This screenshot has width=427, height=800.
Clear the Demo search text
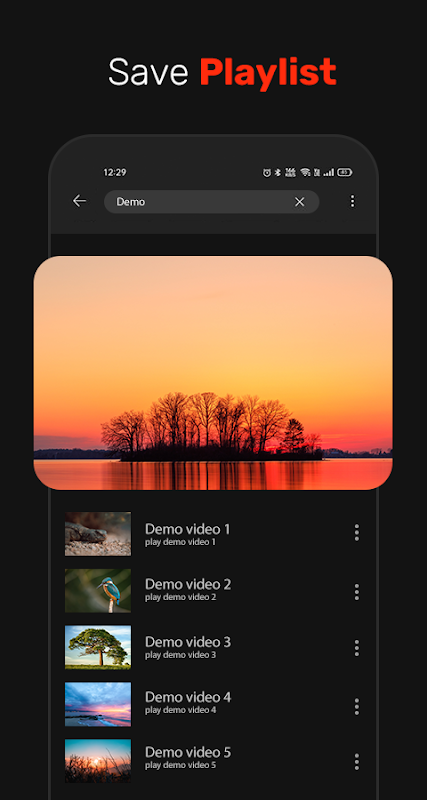[299, 202]
